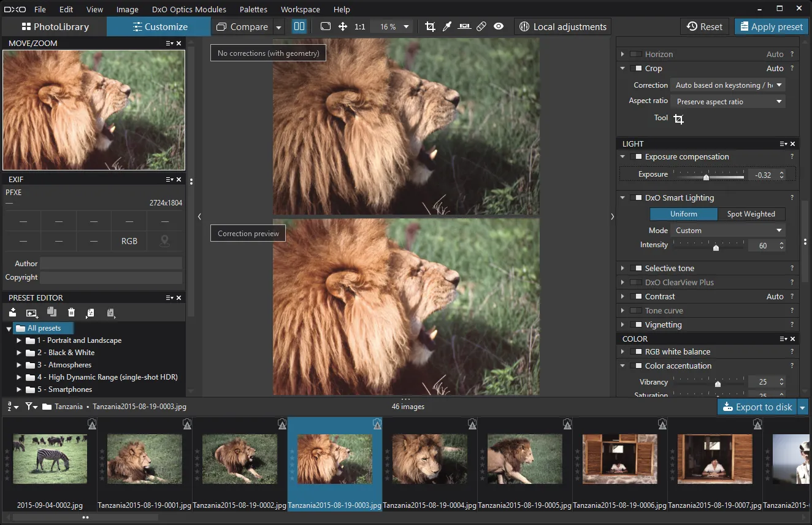This screenshot has height=525, width=812.
Task: Toggle the Exposure compensation switch
Action: pos(636,157)
